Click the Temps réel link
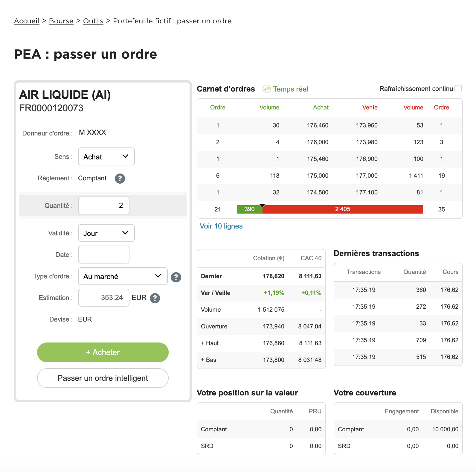Image resolution: width=476 pixels, height=472 pixels. [x=291, y=89]
